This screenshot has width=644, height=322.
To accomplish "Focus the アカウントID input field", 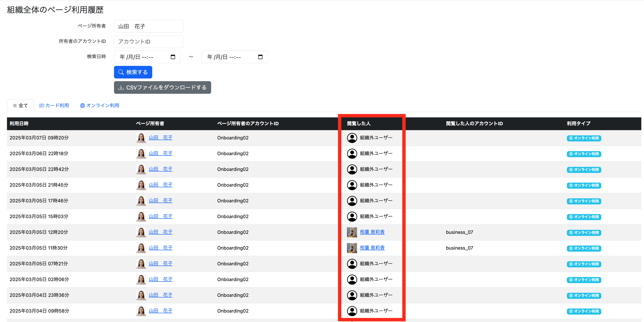I will [148, 42].
